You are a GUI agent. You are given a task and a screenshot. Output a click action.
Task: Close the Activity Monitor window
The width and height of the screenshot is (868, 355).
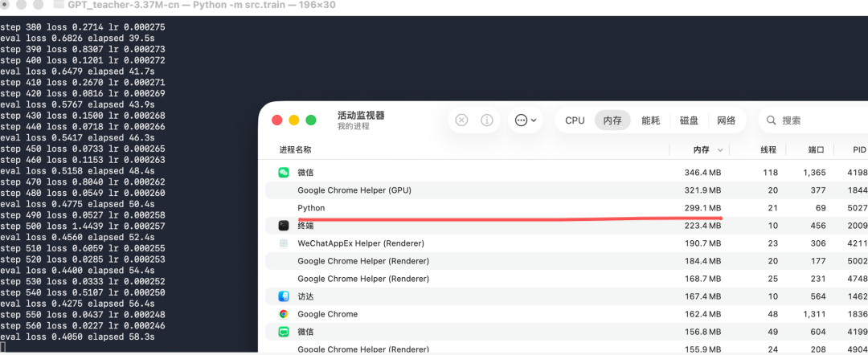pyautogui.click(x=276, y=120)
